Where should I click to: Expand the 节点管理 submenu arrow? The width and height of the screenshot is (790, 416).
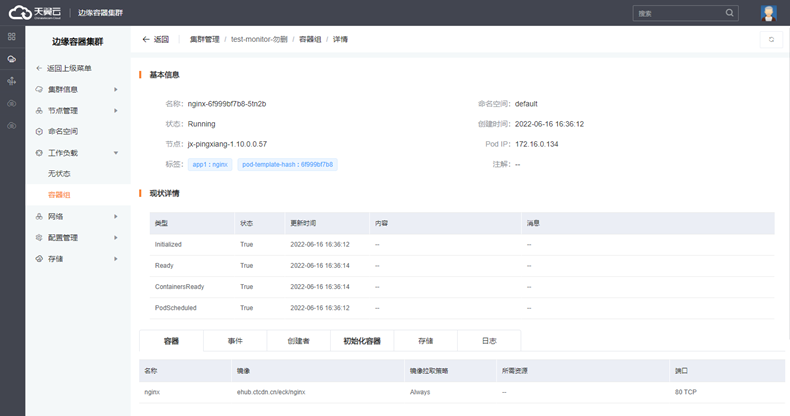tap(115, 110)
